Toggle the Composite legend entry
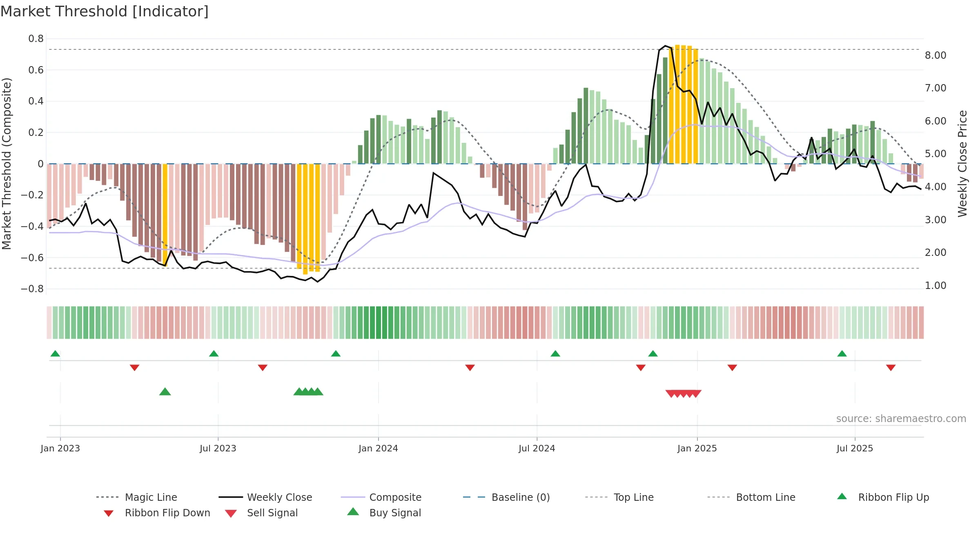The image size is (980, 551). pos(381,497)
